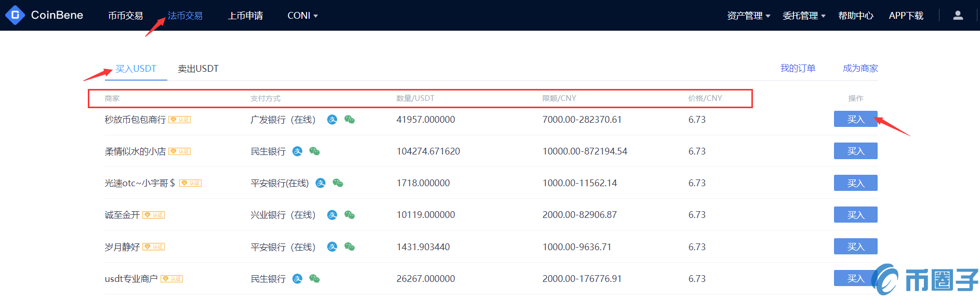Click WeChat icon in 柔情似水的小店 row
This screenshot has height=297, width=980.
[x=314, y=151]
